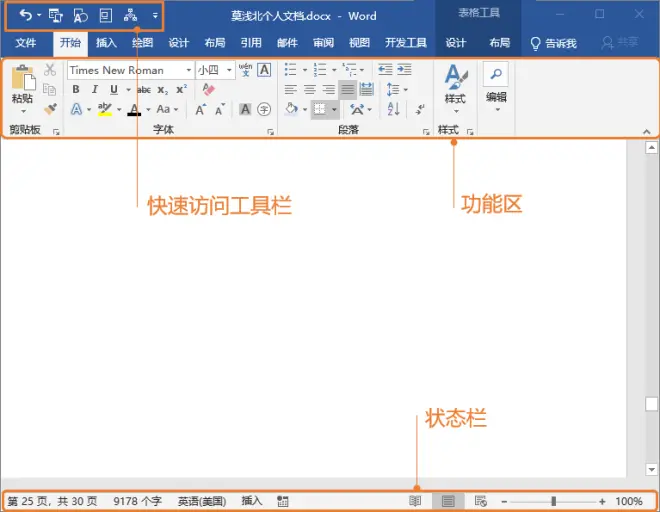Click the Numbering list icon
This screenshot has width=660, height=512.
320,69
